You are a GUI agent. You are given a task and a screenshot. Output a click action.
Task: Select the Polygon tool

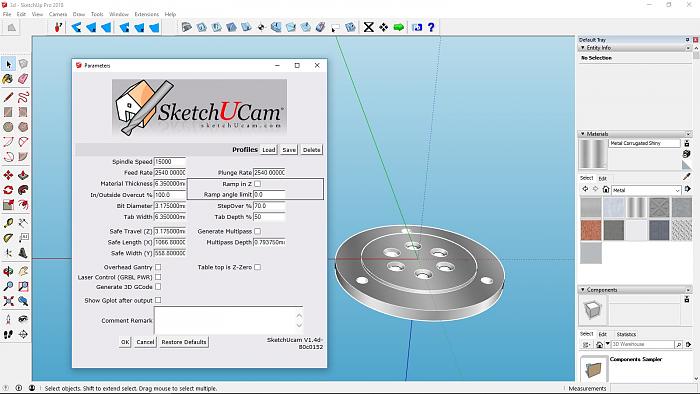click(x=23, y=127)
